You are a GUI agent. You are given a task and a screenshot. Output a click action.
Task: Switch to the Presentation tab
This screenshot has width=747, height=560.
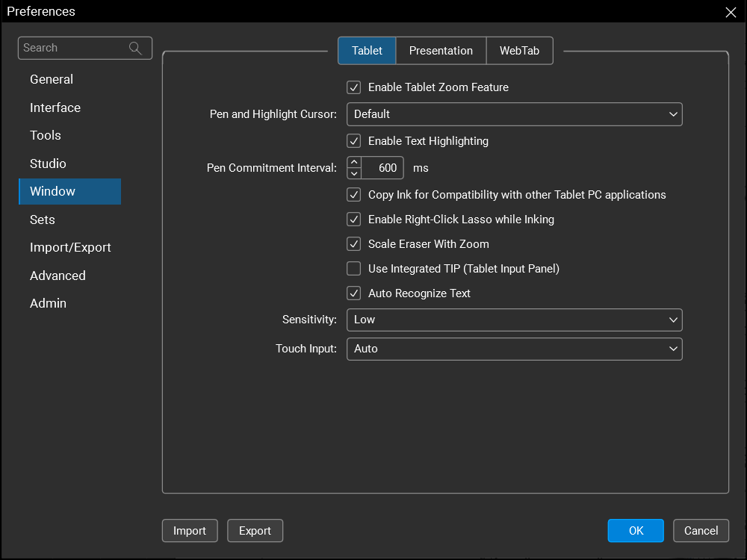441,51
